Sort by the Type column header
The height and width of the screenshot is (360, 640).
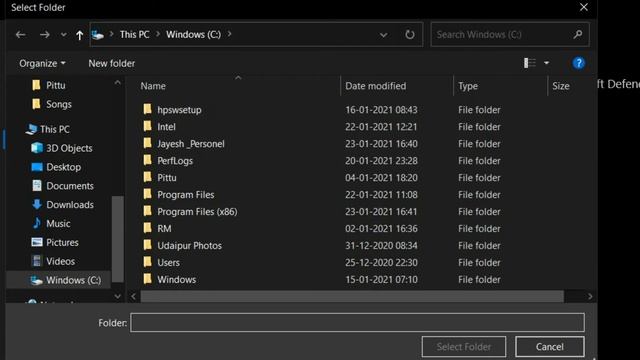click(x=468, y=86)
